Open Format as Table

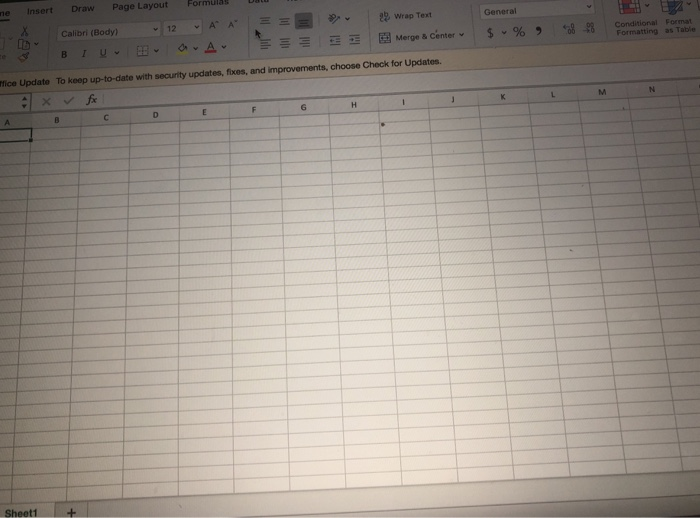click(x=680, y=17)
